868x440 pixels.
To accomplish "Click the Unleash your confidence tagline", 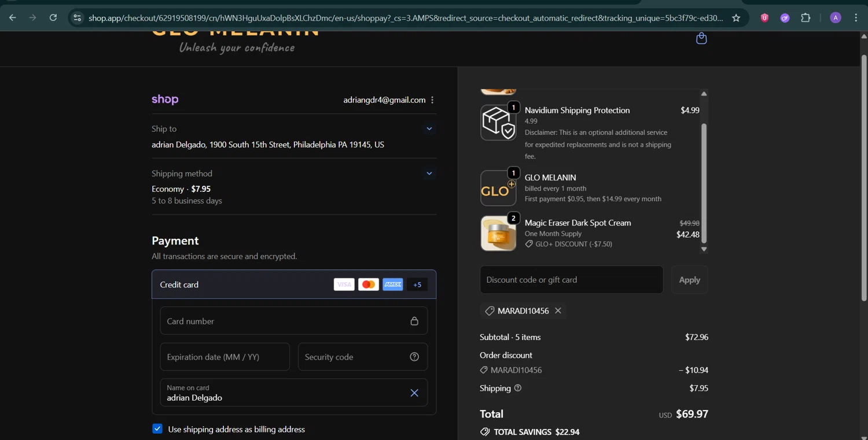I will pos(237,47).
